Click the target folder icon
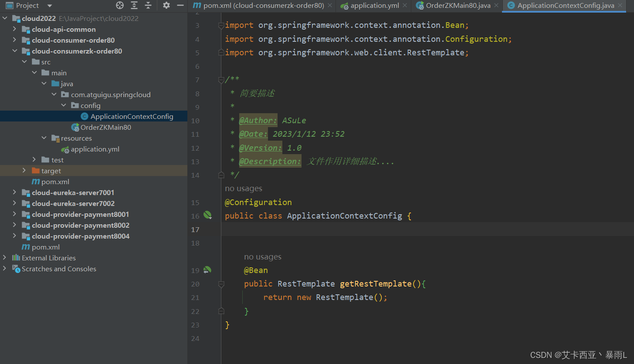 [36, 171]
